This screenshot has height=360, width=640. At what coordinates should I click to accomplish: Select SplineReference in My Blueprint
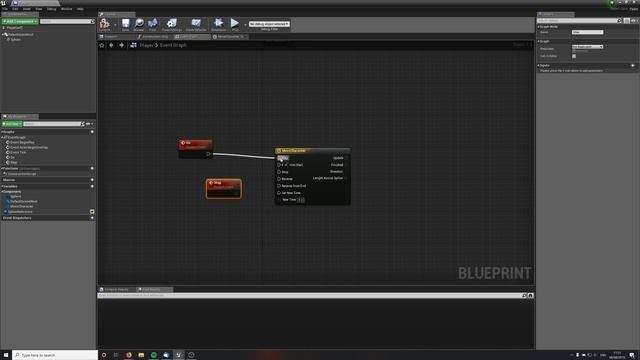pos(20,212)
